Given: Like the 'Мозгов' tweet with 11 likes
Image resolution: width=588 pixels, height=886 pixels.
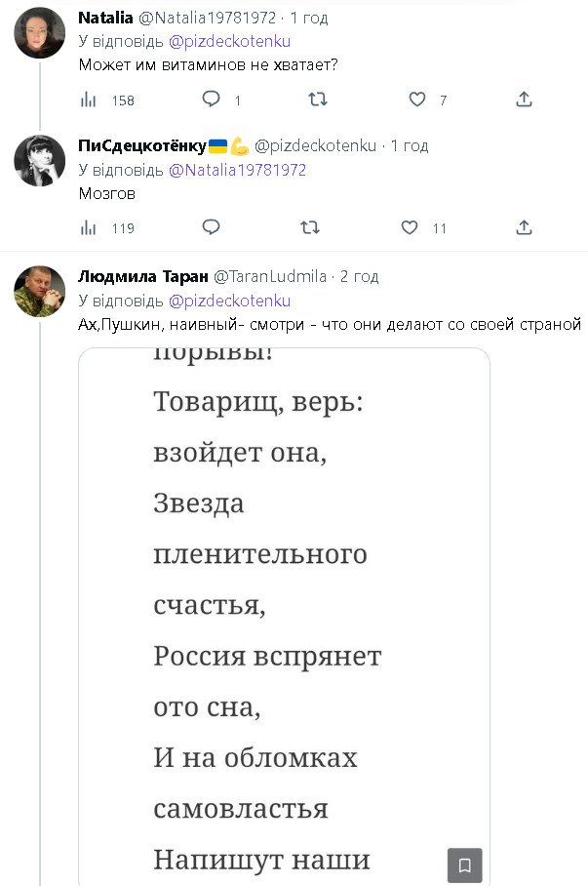Looking at the screenshot, I should pos(411,228).
